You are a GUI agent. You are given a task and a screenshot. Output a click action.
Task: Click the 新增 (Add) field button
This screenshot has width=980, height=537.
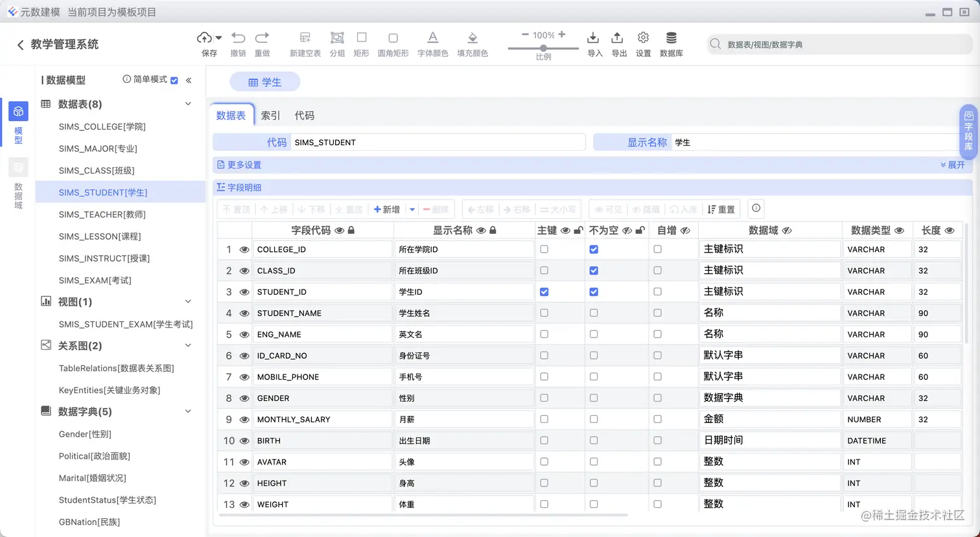[x=388, y=210]
